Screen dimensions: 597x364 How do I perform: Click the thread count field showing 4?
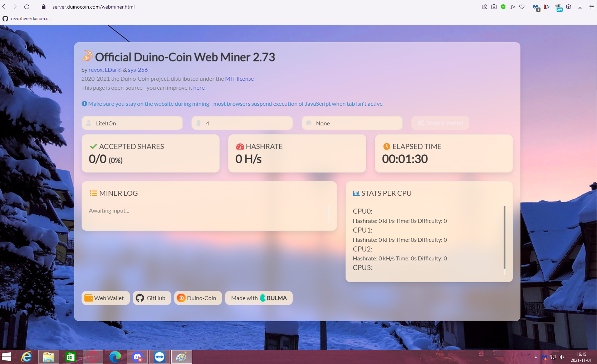[242, 123]
